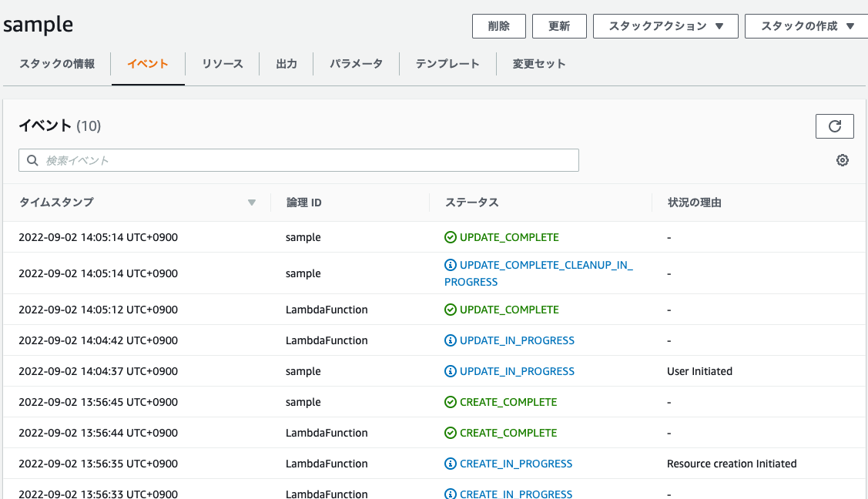Image resolution: width=868 pixels, height=499 pixels.
Task: Click the 状況の理由 column header
Action: point(694,203)
